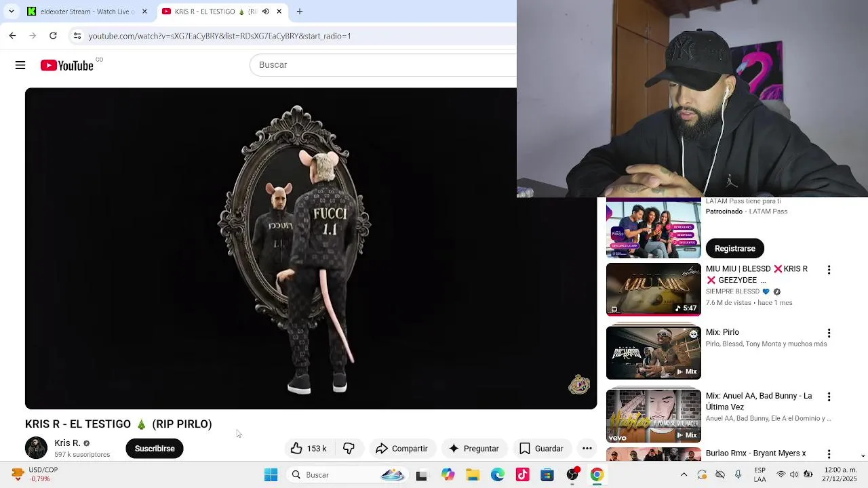Image resolution: width=868 pixels, height=488 pixels.
Task: Open File Explorer from the taskbar
Action: (473, 474)
